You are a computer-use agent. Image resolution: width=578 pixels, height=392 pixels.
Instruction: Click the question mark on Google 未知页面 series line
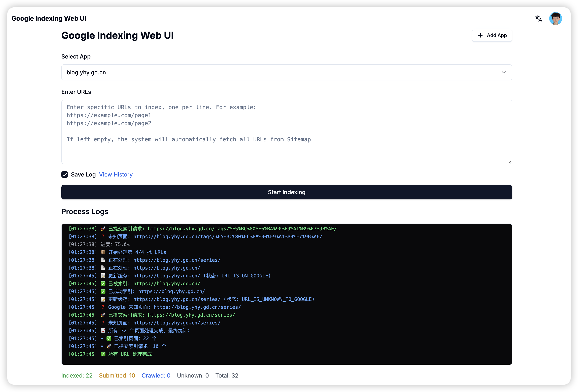click(x=103, y=307)
